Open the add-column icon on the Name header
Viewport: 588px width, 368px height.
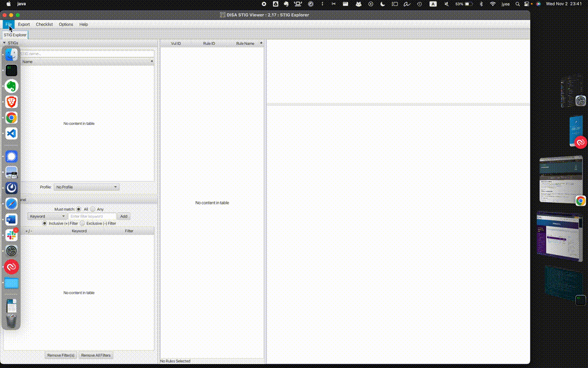[152, 61]
